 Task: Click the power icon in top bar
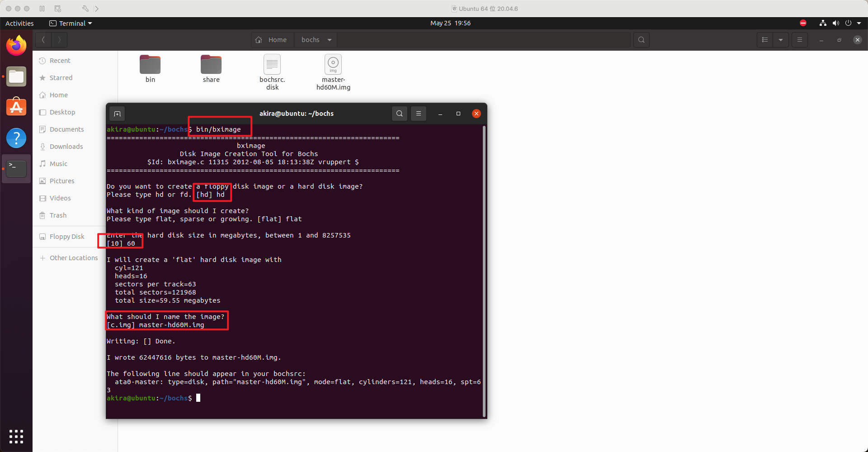click(x=848, y=23)
